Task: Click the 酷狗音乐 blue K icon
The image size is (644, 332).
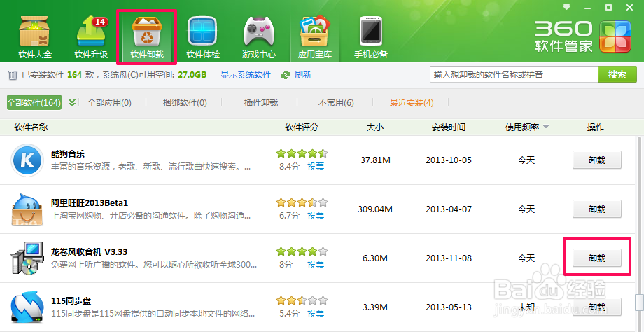Action: coord(27,160)
